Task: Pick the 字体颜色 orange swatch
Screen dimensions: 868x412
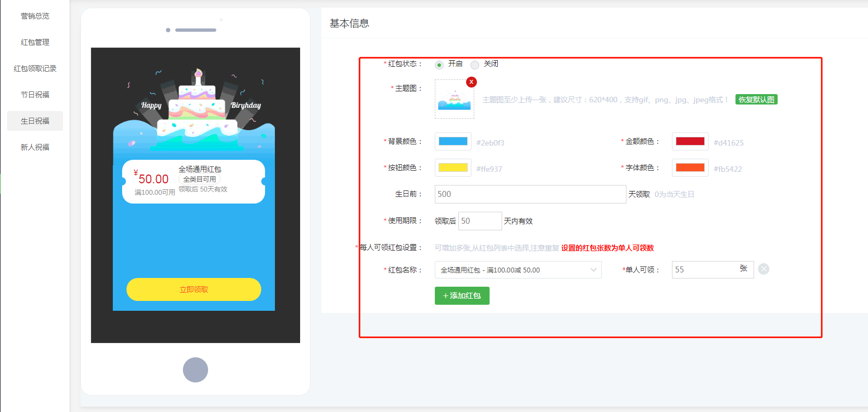Action: pyautogui.click(x=690, y=167)
